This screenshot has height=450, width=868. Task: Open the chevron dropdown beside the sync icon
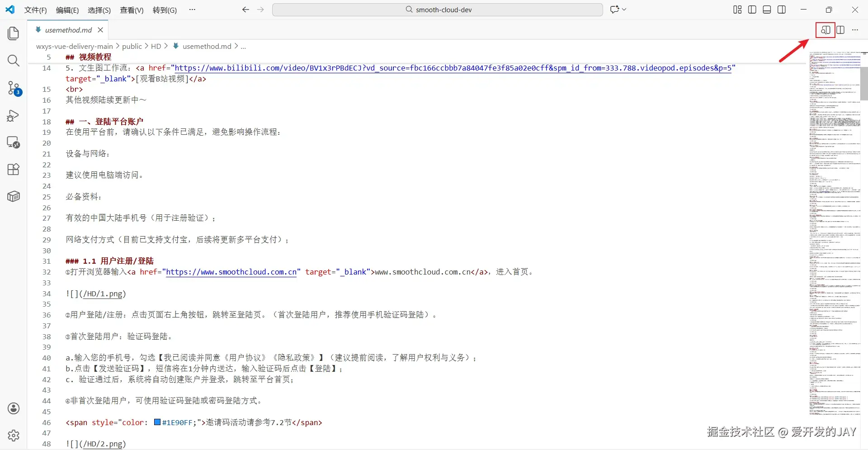tap(624, 9)
